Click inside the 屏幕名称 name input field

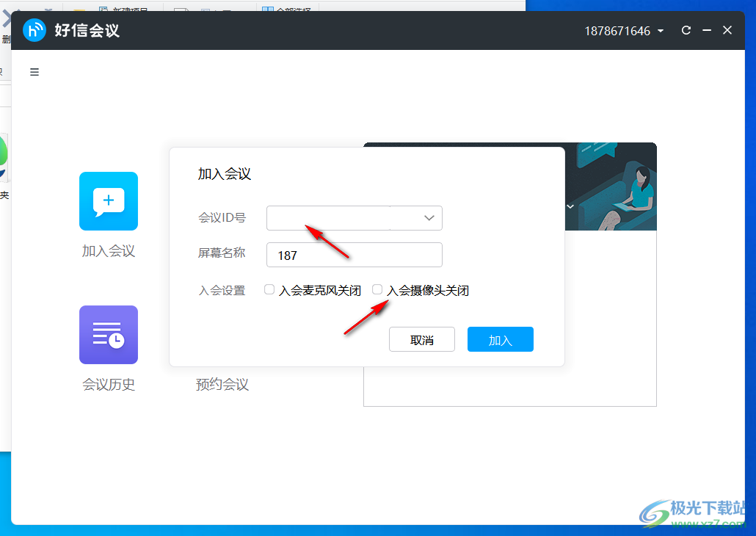[x=354, y=255]
